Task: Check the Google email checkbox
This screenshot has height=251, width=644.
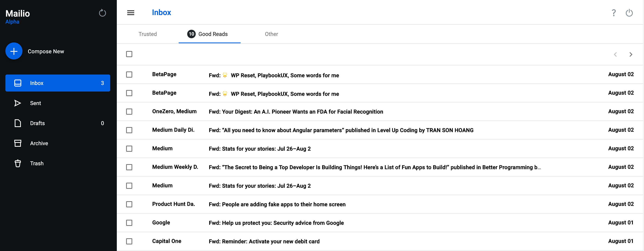Action: pos(129,223)
